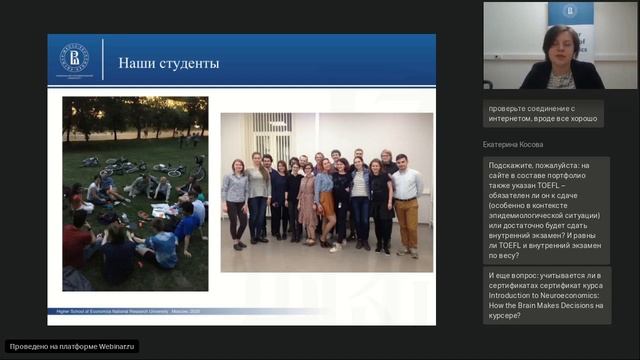Click the slide title 'Наши студенты'
This screenshot has width=640, height=360.
pos(169,63)
